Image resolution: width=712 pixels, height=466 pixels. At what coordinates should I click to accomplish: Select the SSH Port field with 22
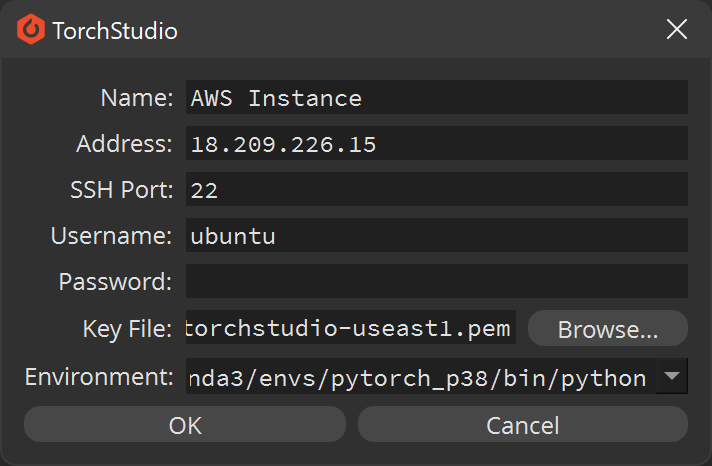point(437,189)
